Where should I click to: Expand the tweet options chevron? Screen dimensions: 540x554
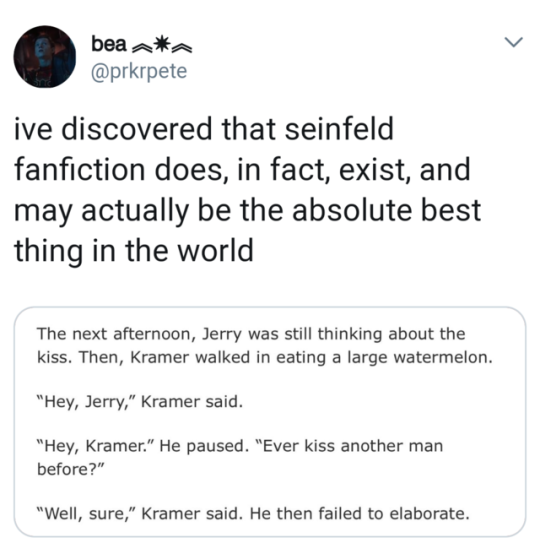[513, 42]
